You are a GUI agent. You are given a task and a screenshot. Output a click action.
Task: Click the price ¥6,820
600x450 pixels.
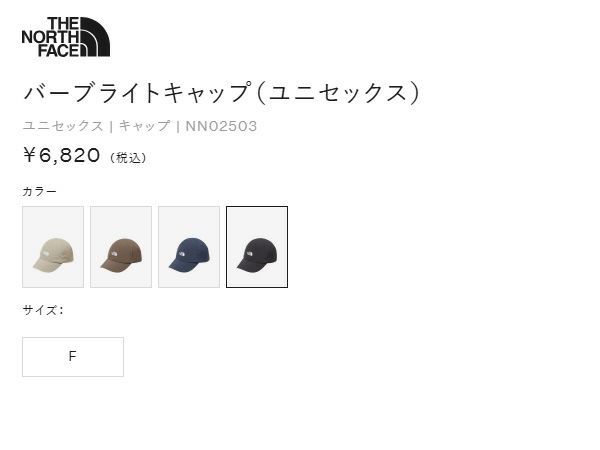[x=62, y=155]
